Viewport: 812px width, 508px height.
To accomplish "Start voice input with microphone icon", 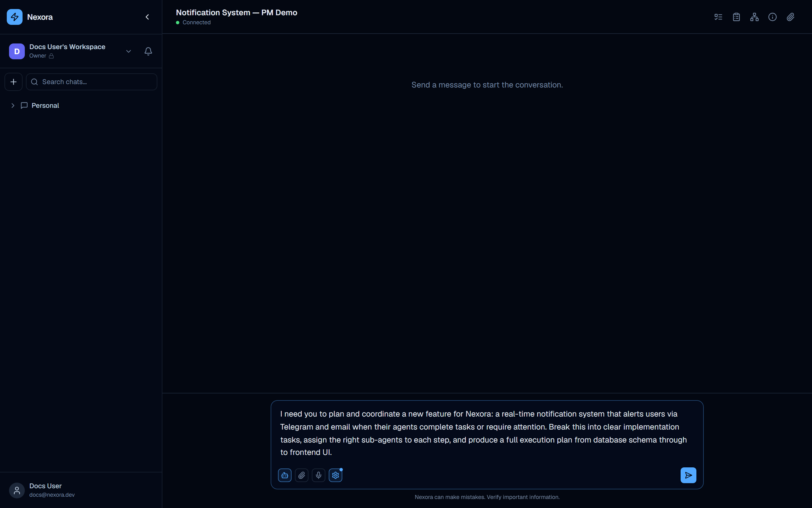I will tap(318, 475).
